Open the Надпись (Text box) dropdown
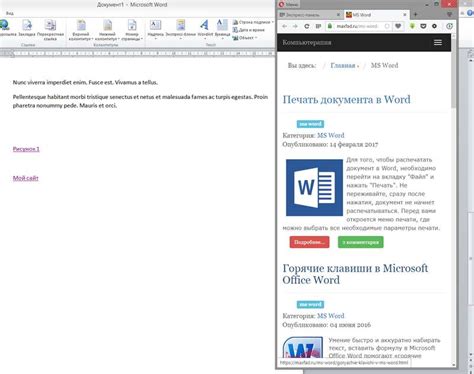The width and height of the screenshot is (474, 374). (155, 29)
